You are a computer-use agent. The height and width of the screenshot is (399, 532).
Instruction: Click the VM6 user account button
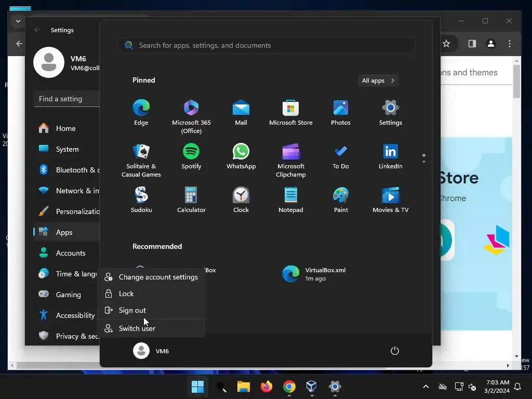pos(151,351)
